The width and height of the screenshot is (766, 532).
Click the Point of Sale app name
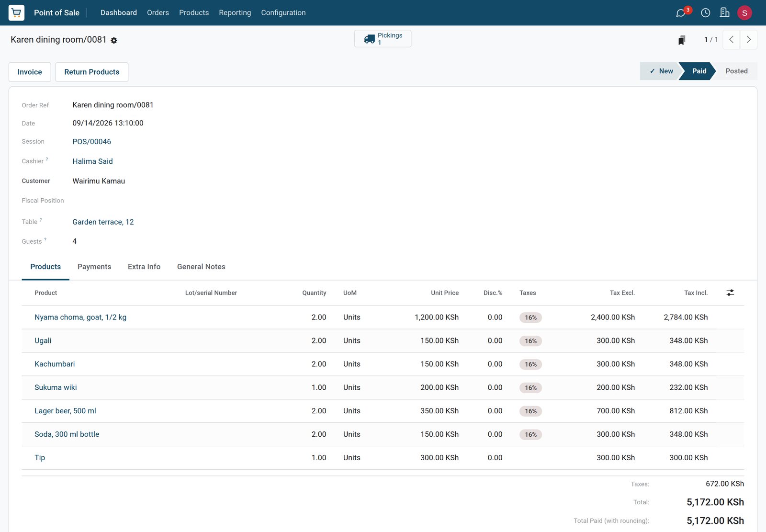click(56, 13)
